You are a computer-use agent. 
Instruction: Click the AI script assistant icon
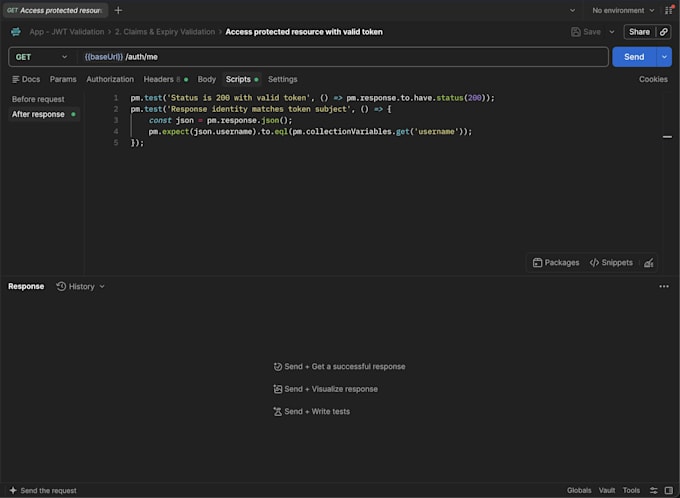(x=649, y=263)
